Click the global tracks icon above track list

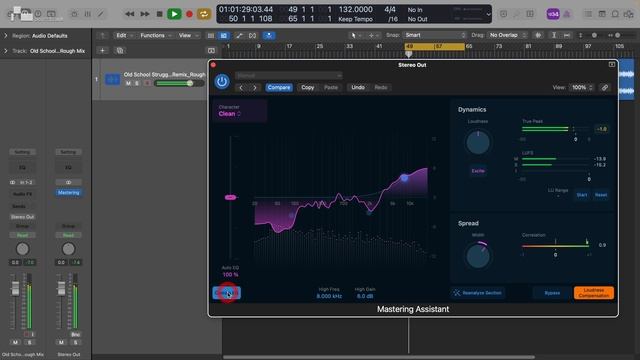tap(211, 51)
